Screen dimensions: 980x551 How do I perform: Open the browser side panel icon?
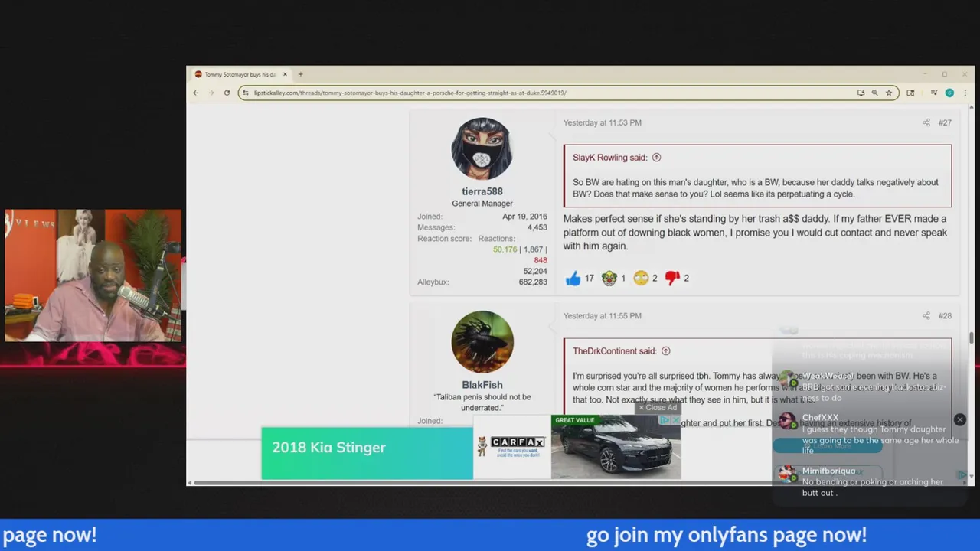pyautogui.click(x=910, y=93)
